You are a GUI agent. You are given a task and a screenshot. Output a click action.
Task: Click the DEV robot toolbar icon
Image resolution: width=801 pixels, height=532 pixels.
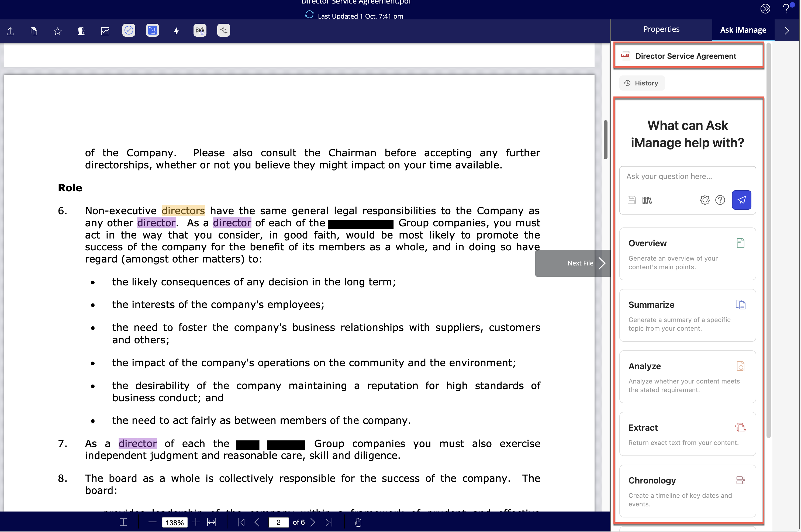tap(200, 30)
